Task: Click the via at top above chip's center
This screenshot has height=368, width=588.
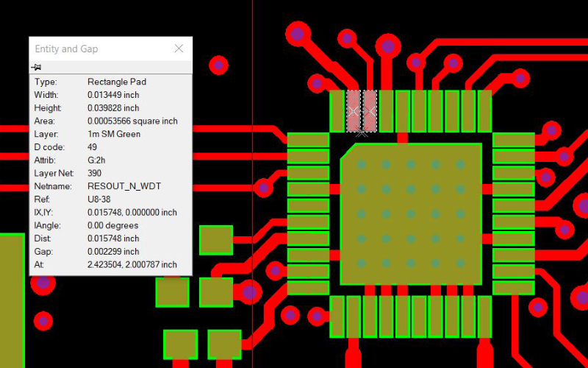Action: pyautogui.click(x=388, y=46)
